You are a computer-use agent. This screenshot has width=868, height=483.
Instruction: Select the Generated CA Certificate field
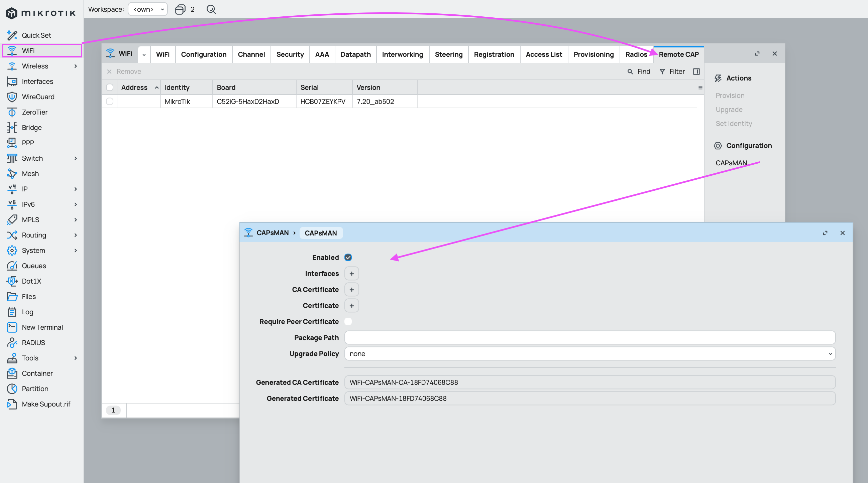click(590, 382)
